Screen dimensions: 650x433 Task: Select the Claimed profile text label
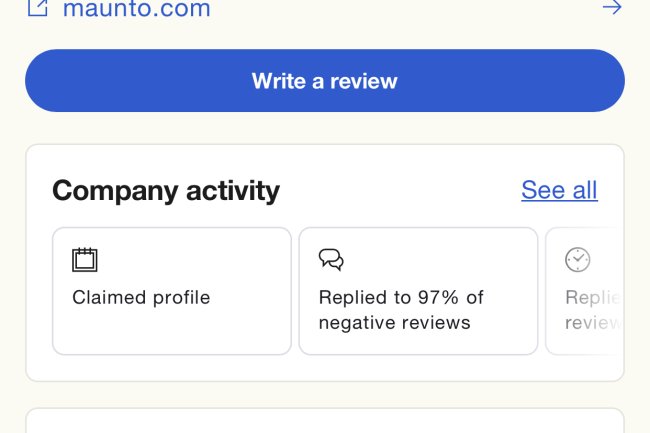click(x=141, y=297)
